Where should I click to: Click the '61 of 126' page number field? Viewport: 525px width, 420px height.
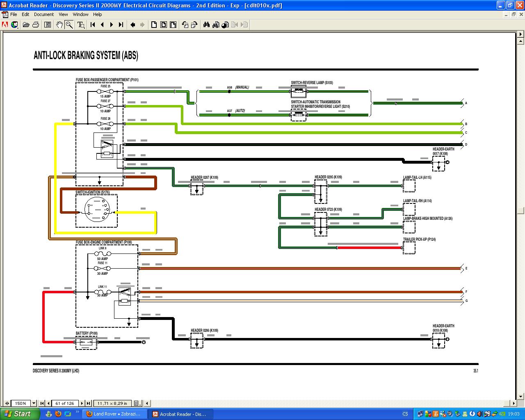tap(64, 403)
